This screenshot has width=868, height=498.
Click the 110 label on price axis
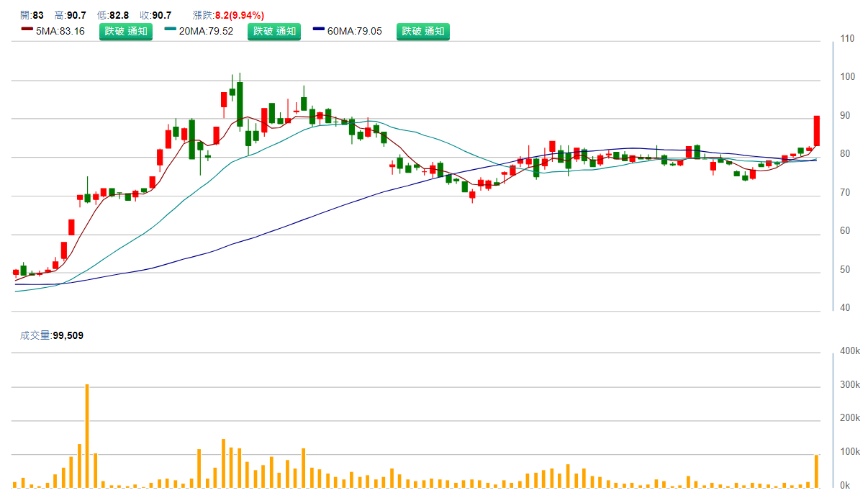847,39
